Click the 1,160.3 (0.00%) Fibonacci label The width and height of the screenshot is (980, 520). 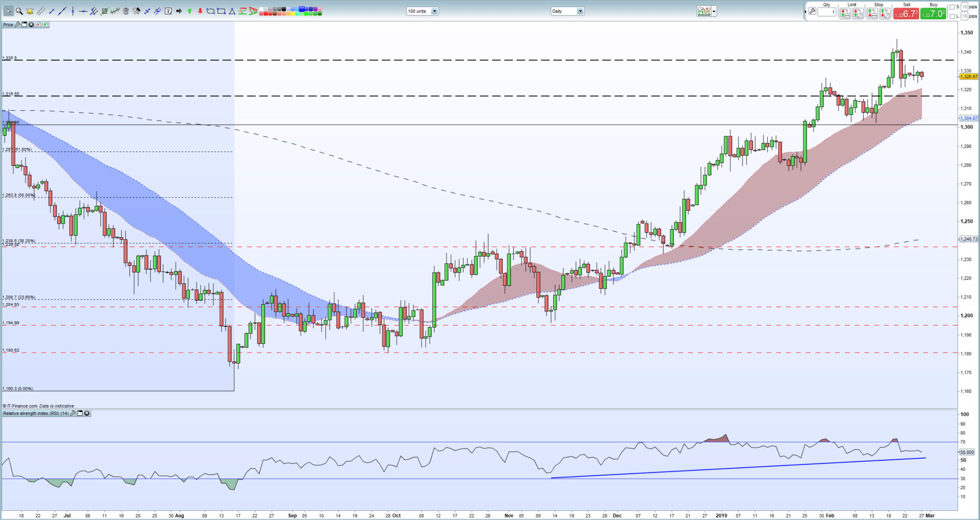17,388
